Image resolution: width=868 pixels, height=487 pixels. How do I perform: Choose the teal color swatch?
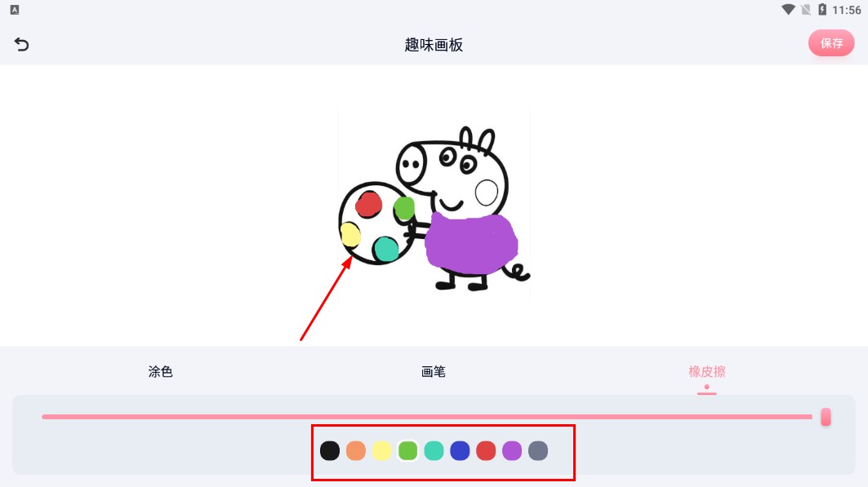(x=434, y=450)
